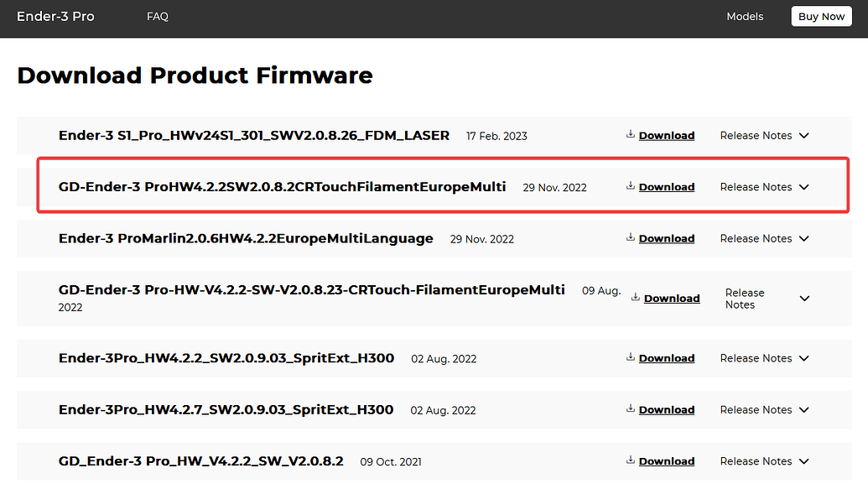
Task: Expand Release Notes chevron for S1_Pro FDM_LASER
Action: pyautogui.click(x=804, y=136)
